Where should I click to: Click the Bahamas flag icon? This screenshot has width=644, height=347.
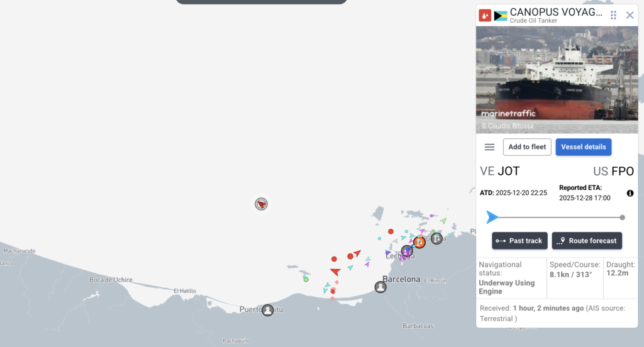[501, 16]
